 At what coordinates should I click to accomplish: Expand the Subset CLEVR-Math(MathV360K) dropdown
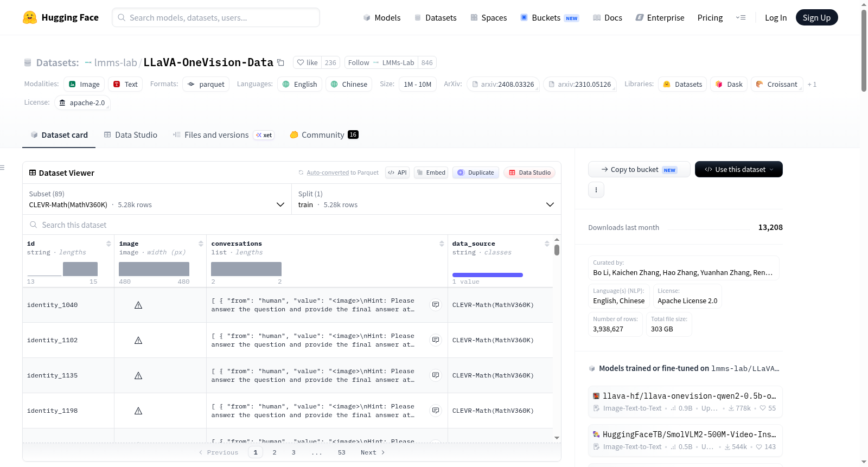pyautogui.click(x=157, y=199)
